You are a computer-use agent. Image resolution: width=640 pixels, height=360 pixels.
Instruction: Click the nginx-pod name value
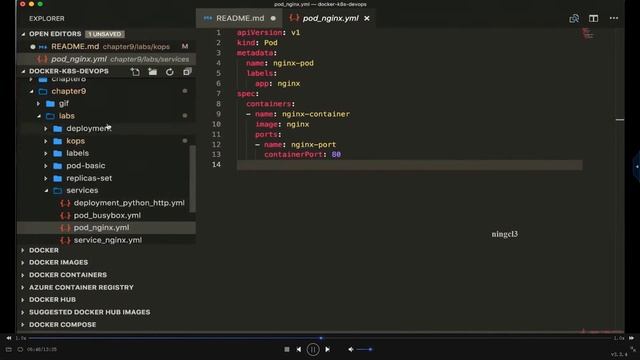tap(293, 63)
